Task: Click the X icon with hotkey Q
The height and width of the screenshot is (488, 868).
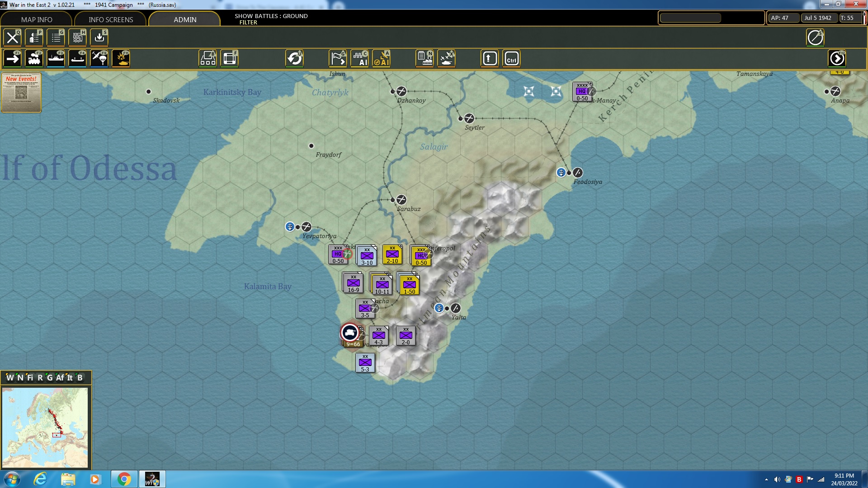Action: click(x=13, y=38)
